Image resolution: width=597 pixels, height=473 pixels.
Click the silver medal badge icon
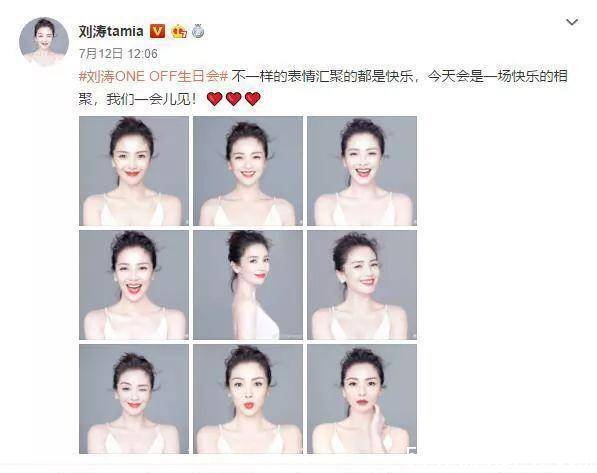click(198, 31)
